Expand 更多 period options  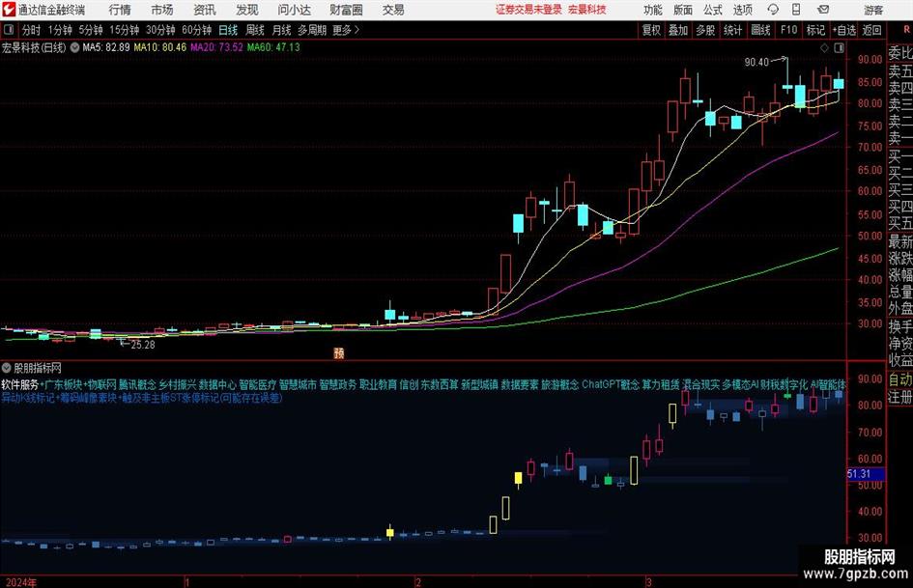coord(346,30)
